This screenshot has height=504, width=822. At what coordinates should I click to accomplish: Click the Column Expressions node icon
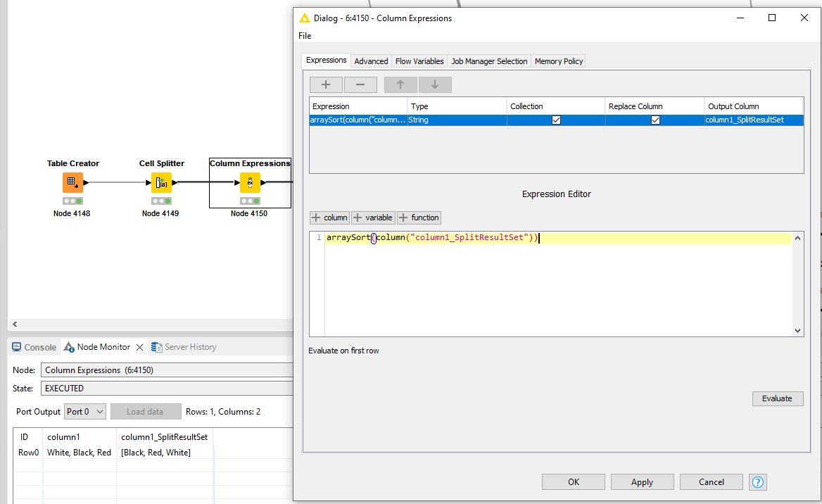250,183
